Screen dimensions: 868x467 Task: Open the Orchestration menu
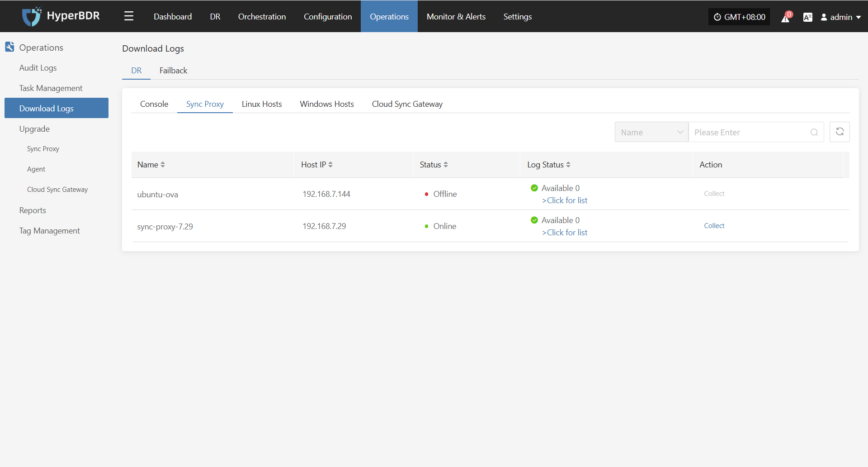point(262,16)
